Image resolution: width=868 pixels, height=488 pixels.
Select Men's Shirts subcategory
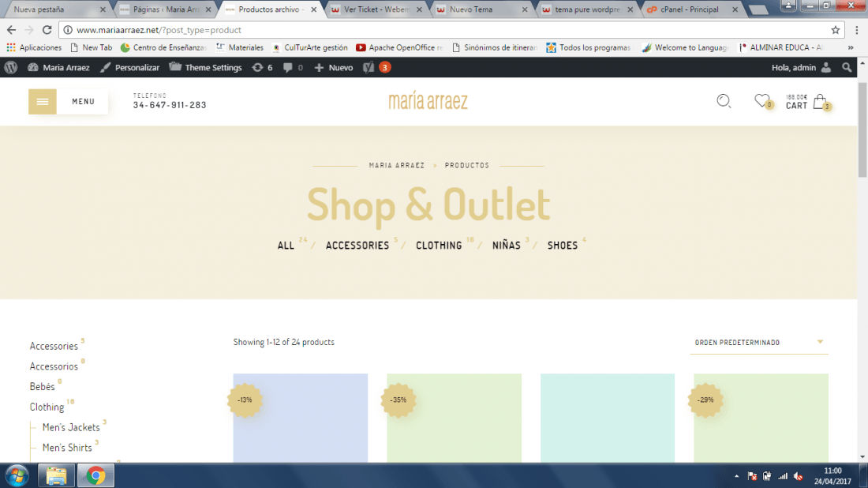(x=67, y=448)
